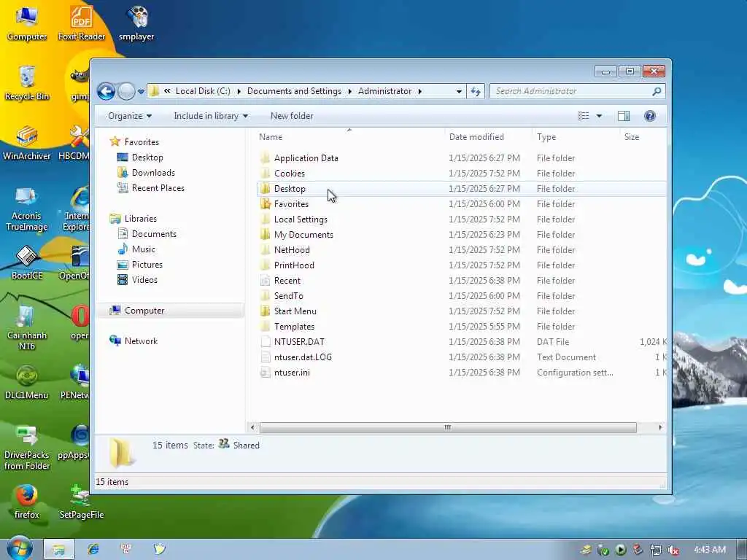The width and height of the screenshot is (747, 560).
Task: Expand the address bar history dropdown
Action: pyautogui.click(x=459, y=91)
